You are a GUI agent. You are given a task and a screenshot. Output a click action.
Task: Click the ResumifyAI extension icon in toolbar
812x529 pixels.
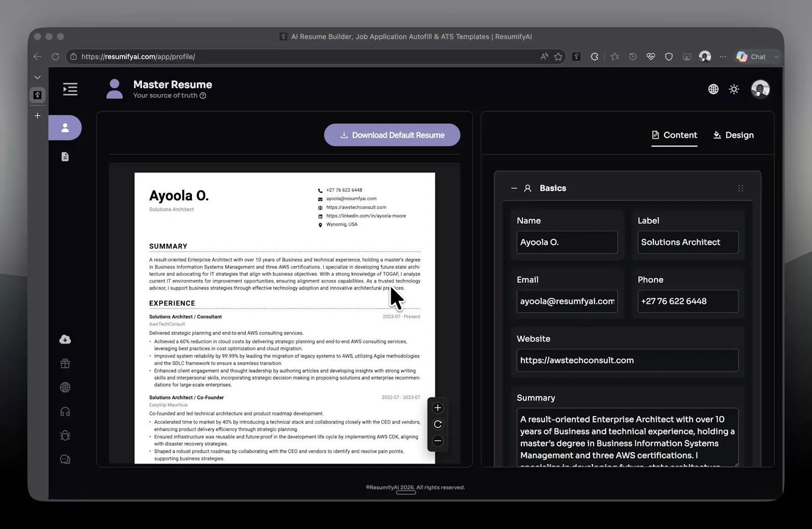[577, 57]
